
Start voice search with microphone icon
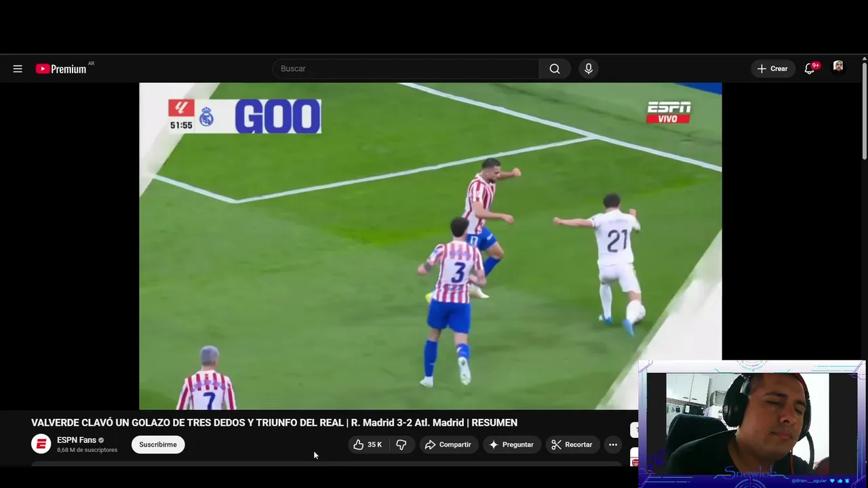coord(589,68)
